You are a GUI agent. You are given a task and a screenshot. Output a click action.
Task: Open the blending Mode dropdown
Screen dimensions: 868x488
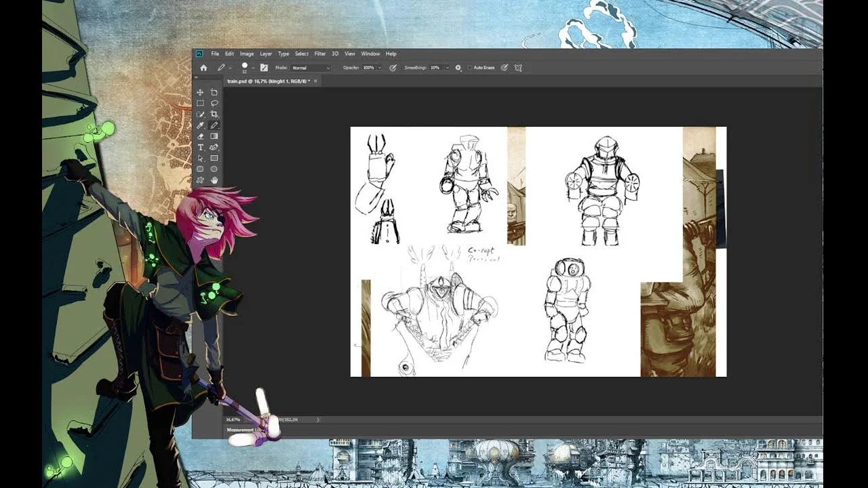tap(311, 68)
